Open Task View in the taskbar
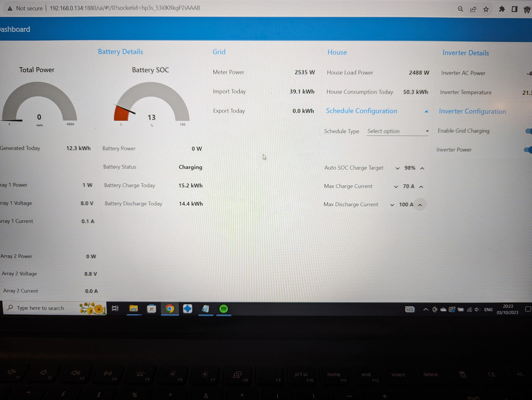This screenshot has height=400, width=532. tap(115, 308)
